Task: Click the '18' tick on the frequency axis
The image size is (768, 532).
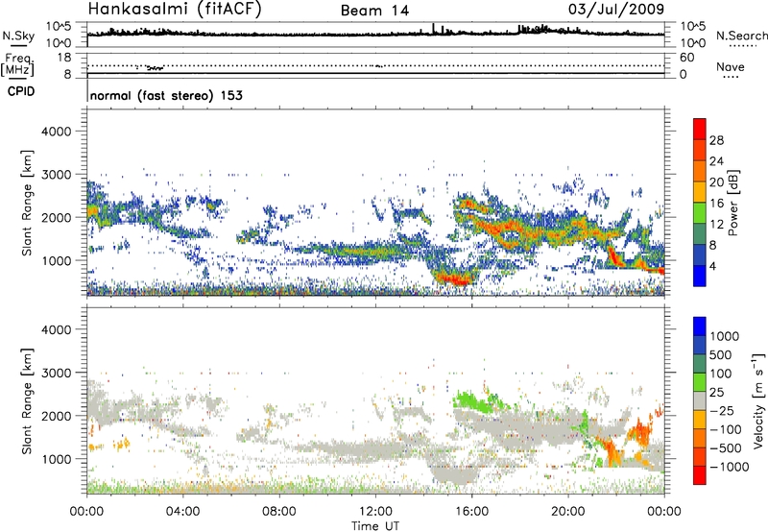Action: (x=64, y=58)
